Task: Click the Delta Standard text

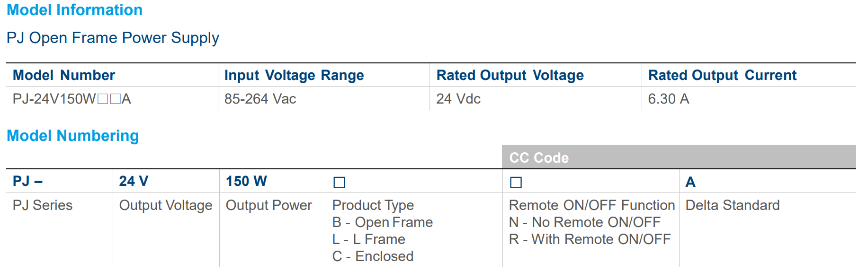Action: click(732, 205)
